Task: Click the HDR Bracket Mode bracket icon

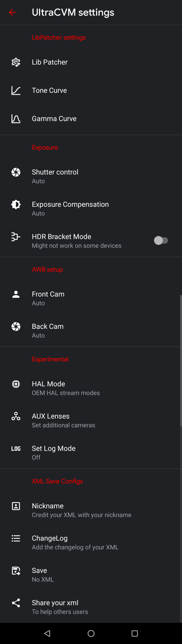Action: tap(16, 237)
